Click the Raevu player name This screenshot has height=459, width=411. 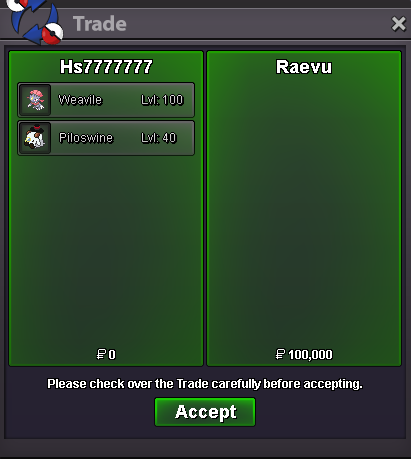(304, 67)
